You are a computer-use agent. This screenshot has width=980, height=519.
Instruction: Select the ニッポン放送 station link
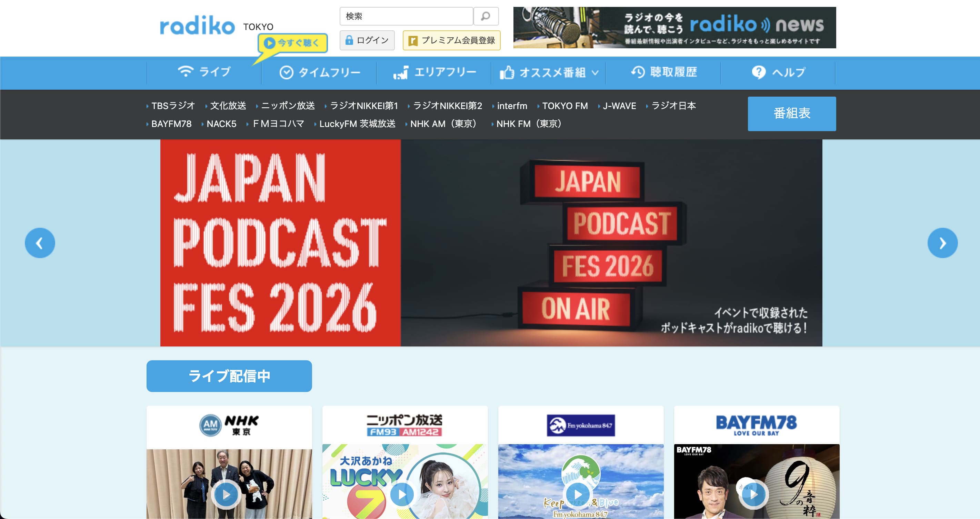288,106
